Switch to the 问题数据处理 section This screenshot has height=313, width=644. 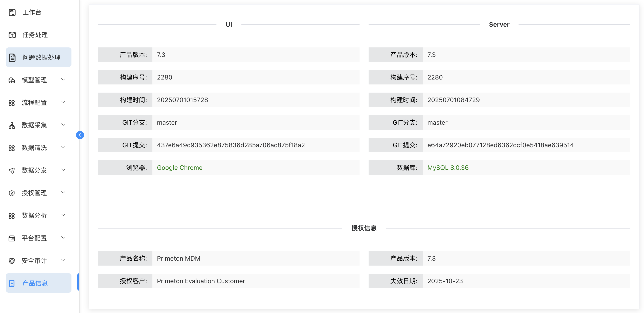41,57
